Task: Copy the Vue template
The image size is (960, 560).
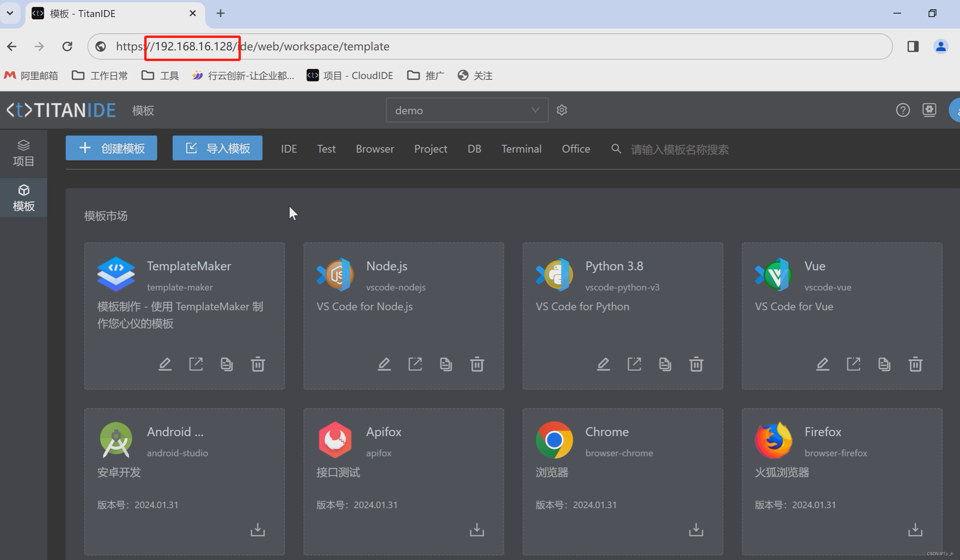Action: click(884, 364)
